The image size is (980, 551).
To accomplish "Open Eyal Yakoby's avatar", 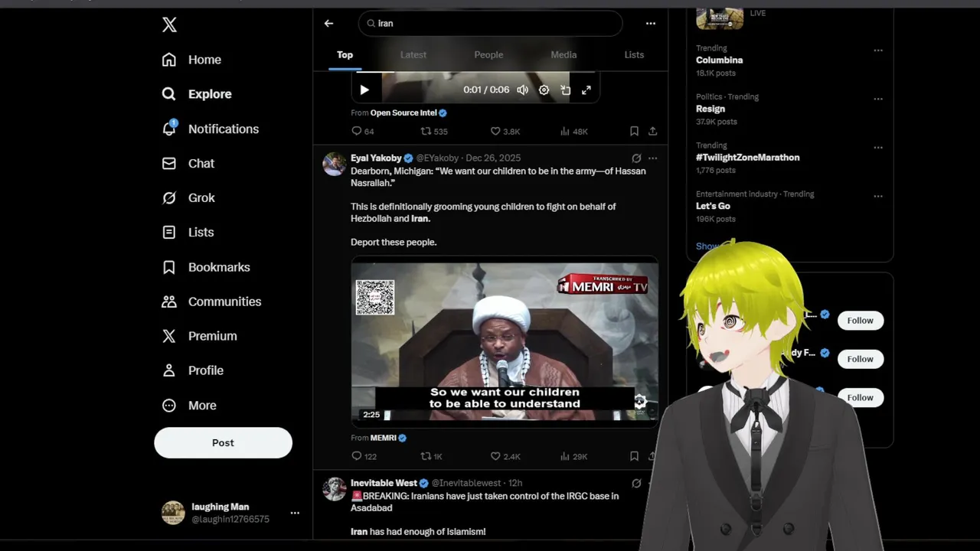I will tap(335, 164).
